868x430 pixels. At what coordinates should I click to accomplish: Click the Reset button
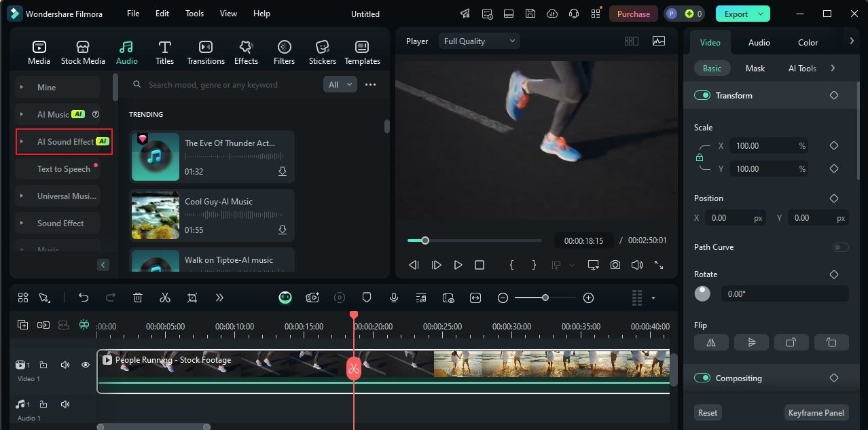[708, 412]
